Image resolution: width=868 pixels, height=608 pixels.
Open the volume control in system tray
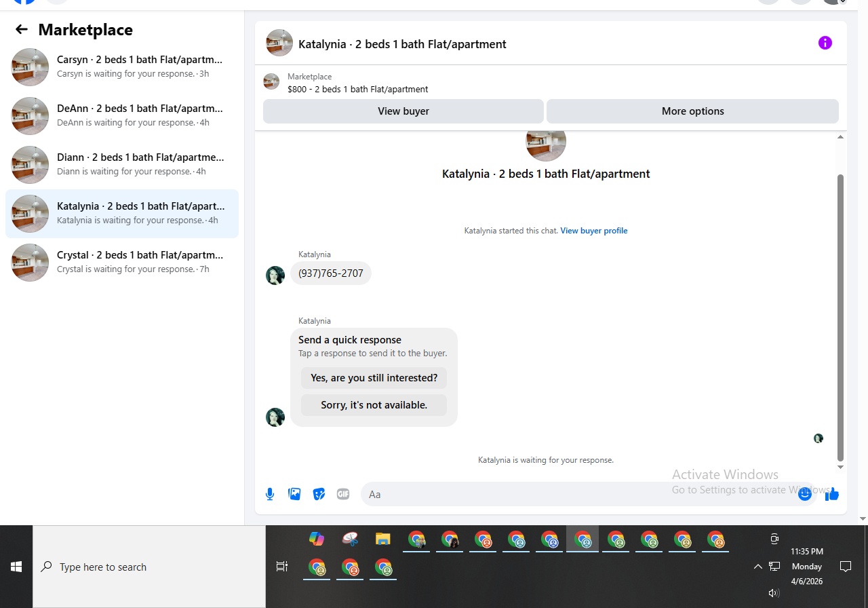point(774,592)
